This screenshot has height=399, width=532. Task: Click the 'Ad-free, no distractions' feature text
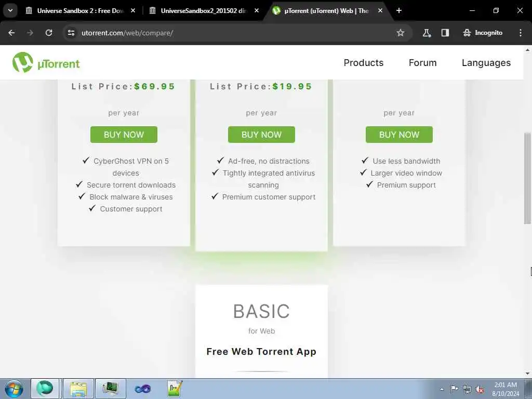click(269, 161)
